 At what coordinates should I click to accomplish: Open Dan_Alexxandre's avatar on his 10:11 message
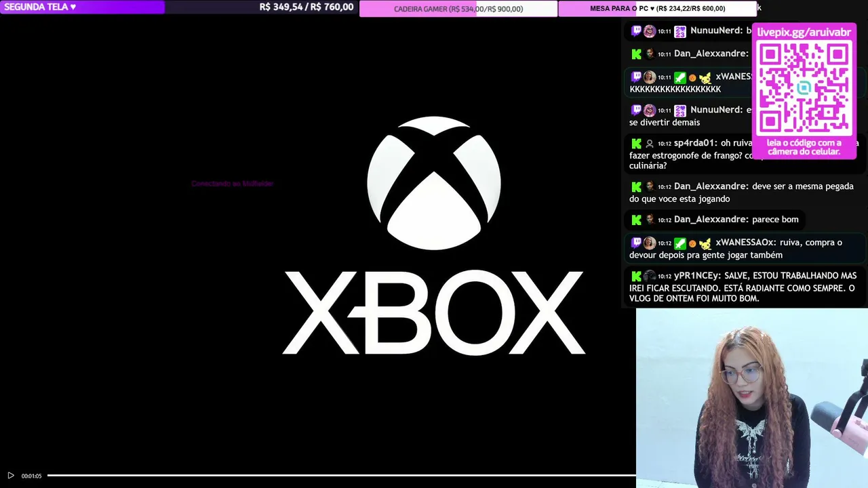click(650, 54)
